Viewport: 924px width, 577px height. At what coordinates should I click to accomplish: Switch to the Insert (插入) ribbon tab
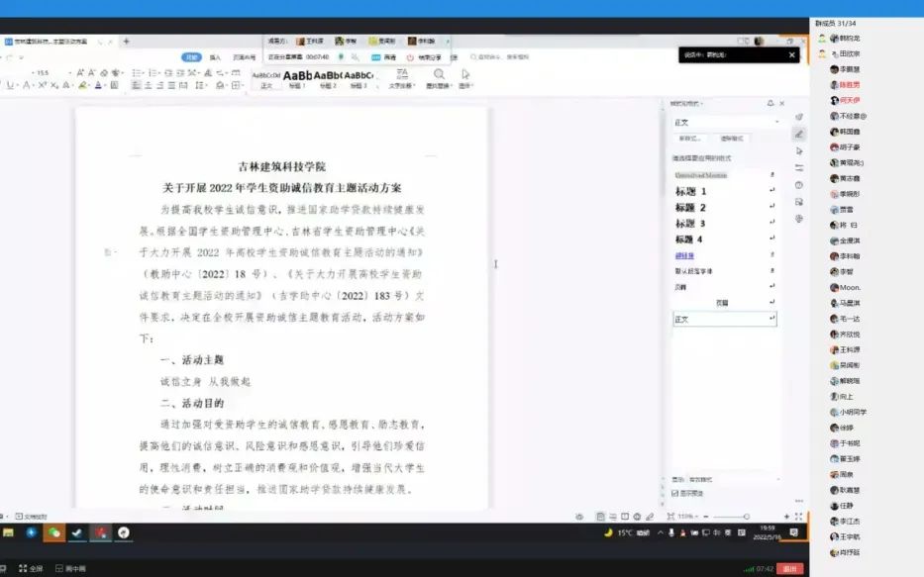pos(215,57)
